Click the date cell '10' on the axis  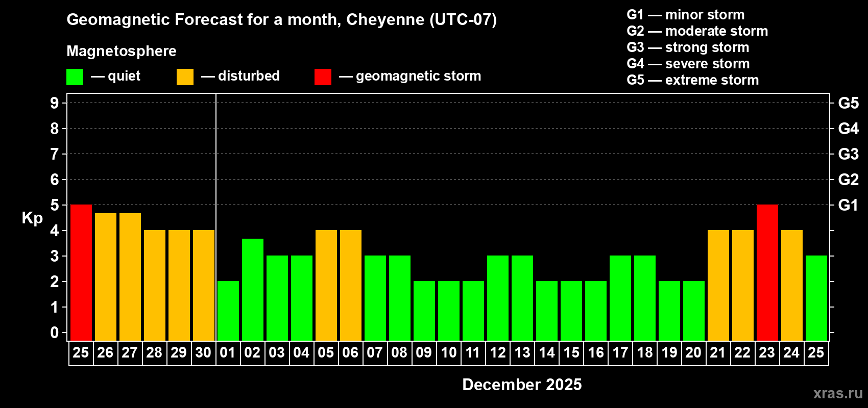pos(449,353)
